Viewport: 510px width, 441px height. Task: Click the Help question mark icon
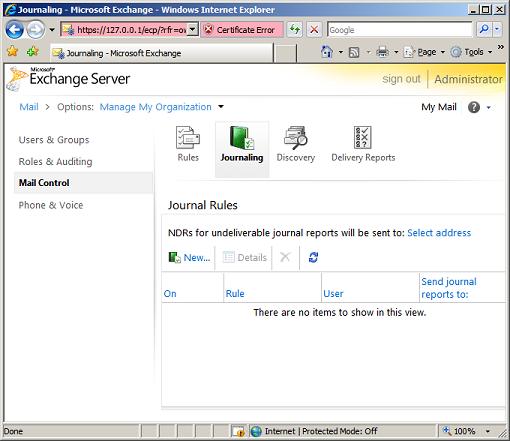point(474,107)
